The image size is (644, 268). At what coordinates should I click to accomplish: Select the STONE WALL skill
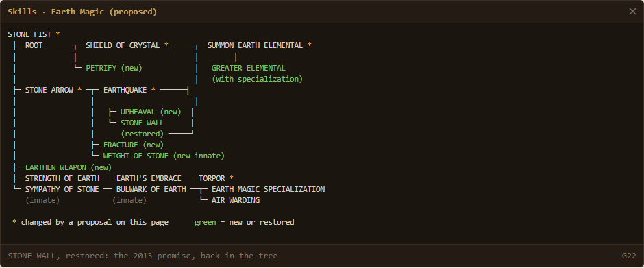(142, 123)
